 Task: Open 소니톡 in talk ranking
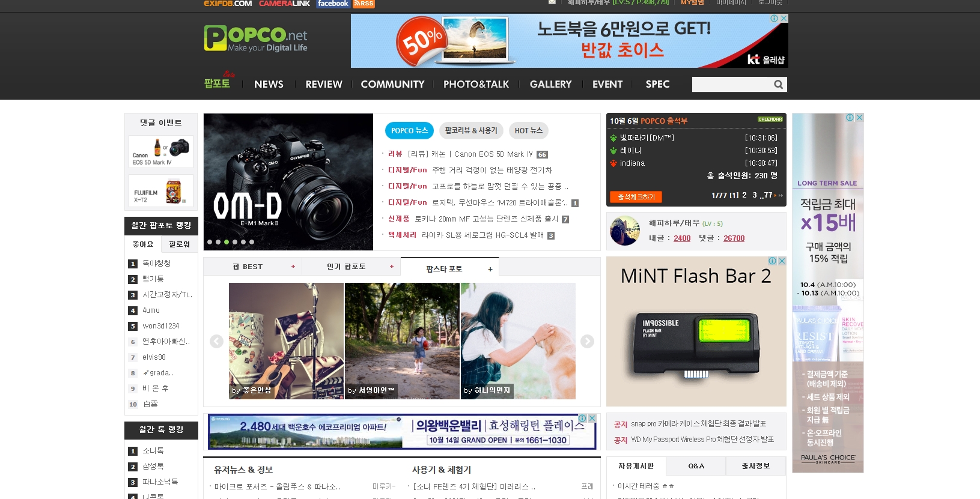(x=153, y=451)
